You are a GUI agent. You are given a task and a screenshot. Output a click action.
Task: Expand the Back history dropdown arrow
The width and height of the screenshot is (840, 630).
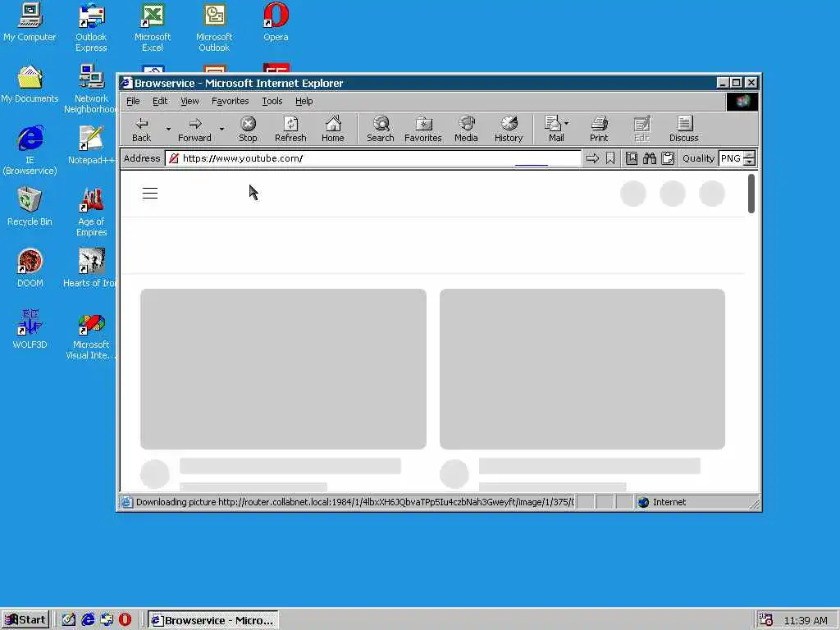168,129
